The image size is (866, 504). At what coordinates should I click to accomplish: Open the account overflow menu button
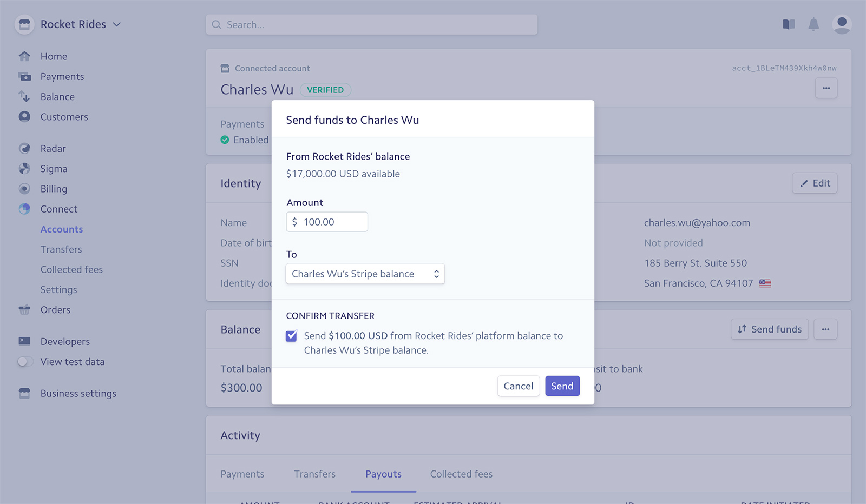[826, 88]
